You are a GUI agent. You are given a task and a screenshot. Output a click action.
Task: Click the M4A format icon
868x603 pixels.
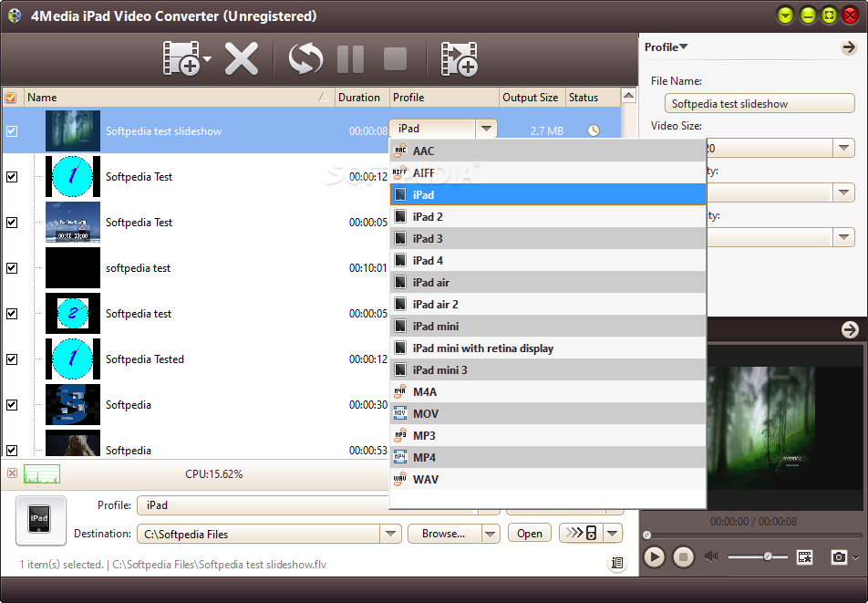[x=399, y=391]
